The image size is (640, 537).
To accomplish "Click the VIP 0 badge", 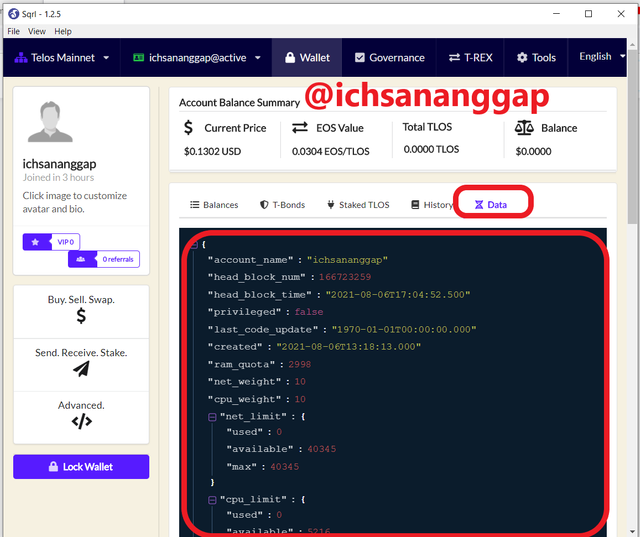I will [x=51, y=242].
